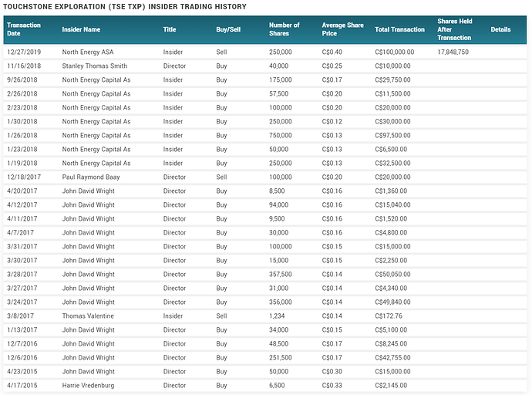
Task: Click the Stanley Thomas Smith insider name
Action: [x=95, y=66]
